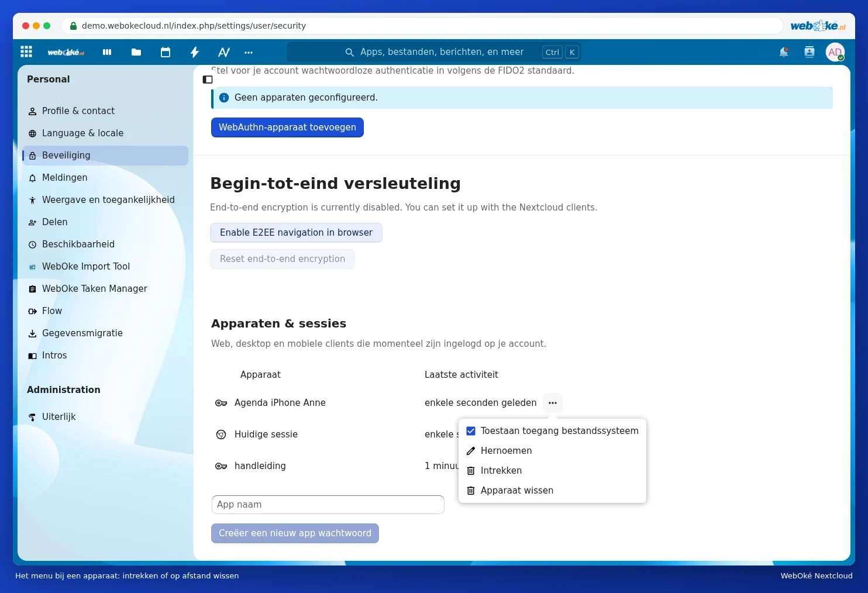The height and width of the screenshot is (593, 868).
Task: Open Meldingen settings
Action: [105, 178]
